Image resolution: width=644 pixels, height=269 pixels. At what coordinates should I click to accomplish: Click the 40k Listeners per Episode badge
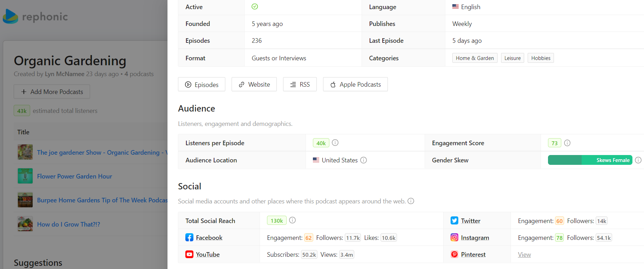tap(321, 143)
